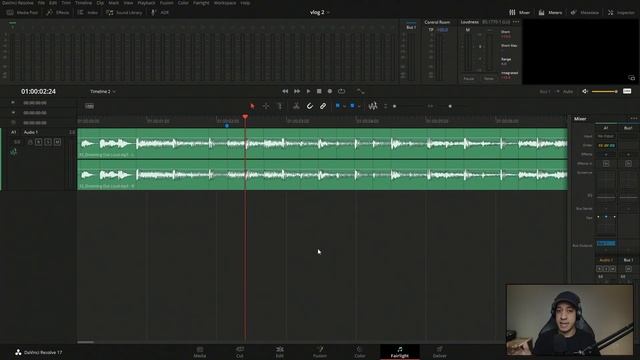Open the marker color dropdown arrow
640x360 pixels.
click(359, 107)
